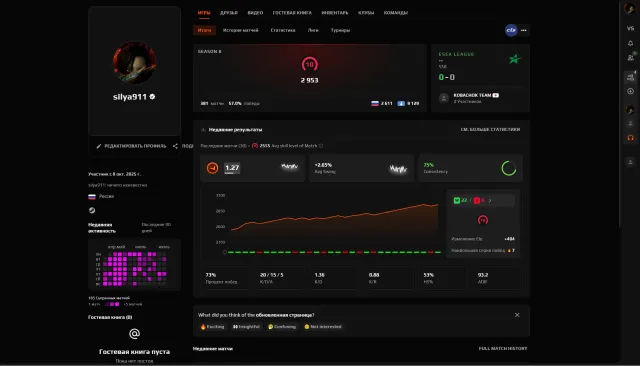Click the 73% win rate stat

(225, 278)
